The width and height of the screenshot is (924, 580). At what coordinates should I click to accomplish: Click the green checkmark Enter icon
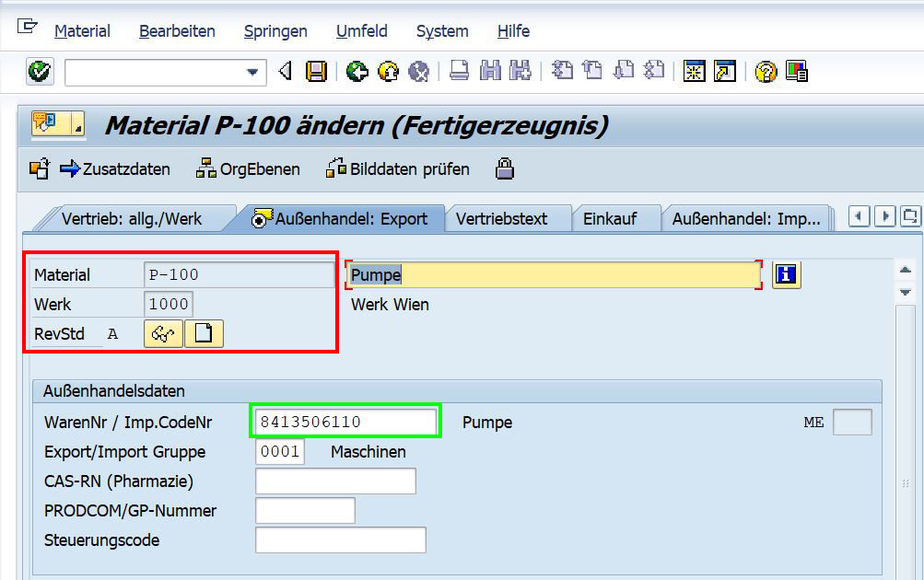[40, 72]
